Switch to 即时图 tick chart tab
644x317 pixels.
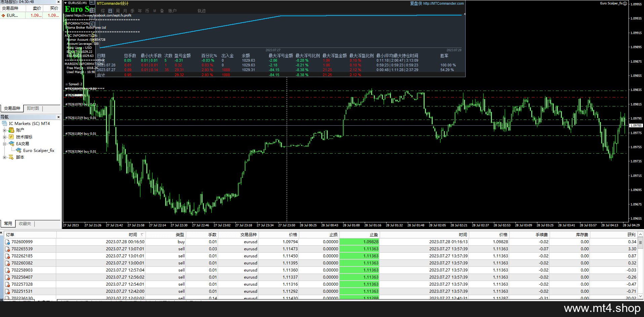[33, 108]
